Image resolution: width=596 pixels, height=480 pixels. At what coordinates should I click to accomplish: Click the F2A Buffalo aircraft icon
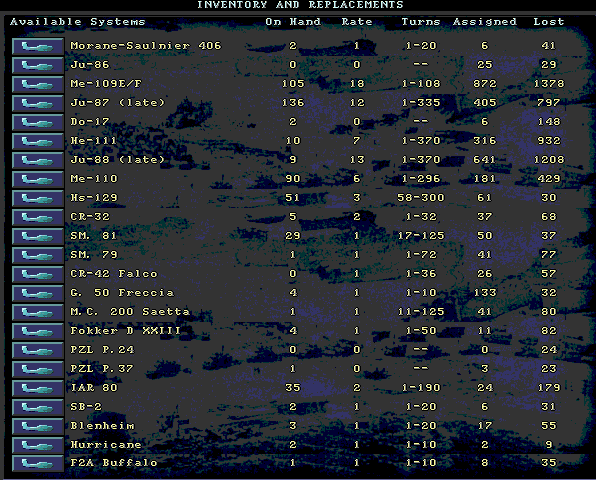(38, 464)
